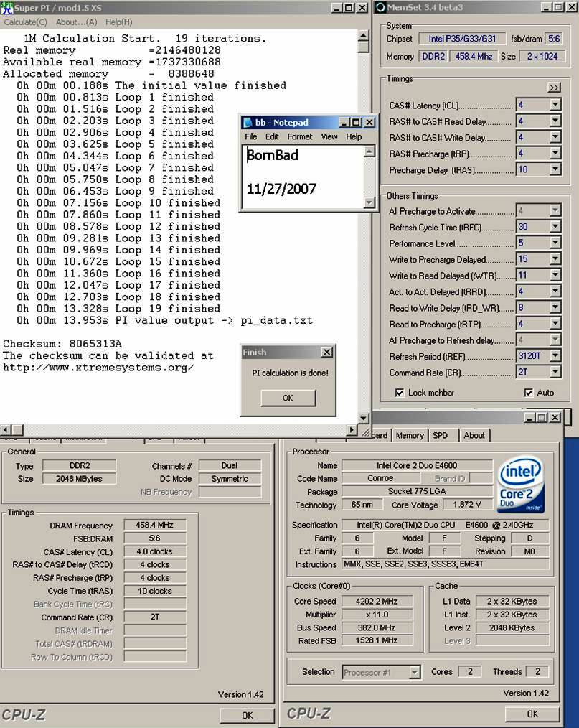Open the Processor #1 selection dropdown
This screenshot has width=579, height=728.
[x=415, y=672]
